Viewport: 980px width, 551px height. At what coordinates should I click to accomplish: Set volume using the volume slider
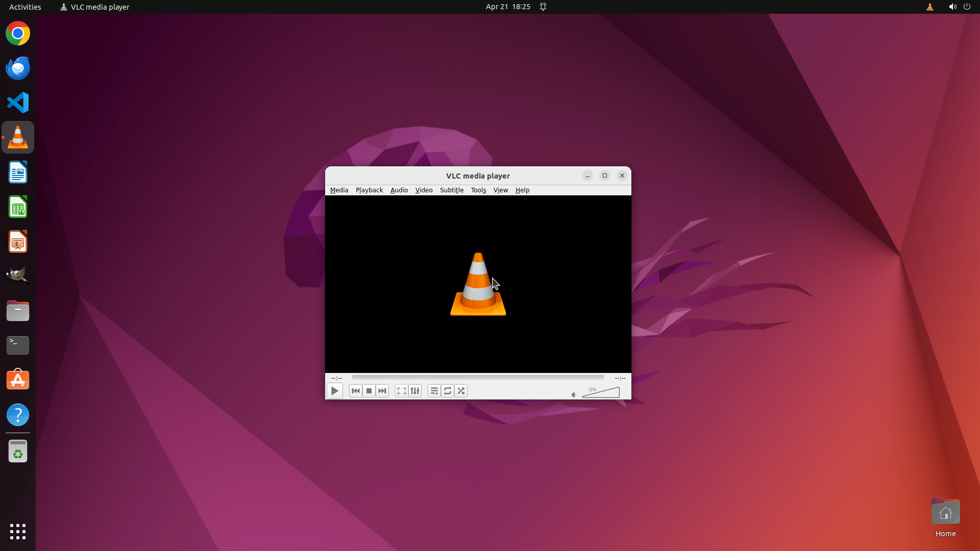pos(601,393)
